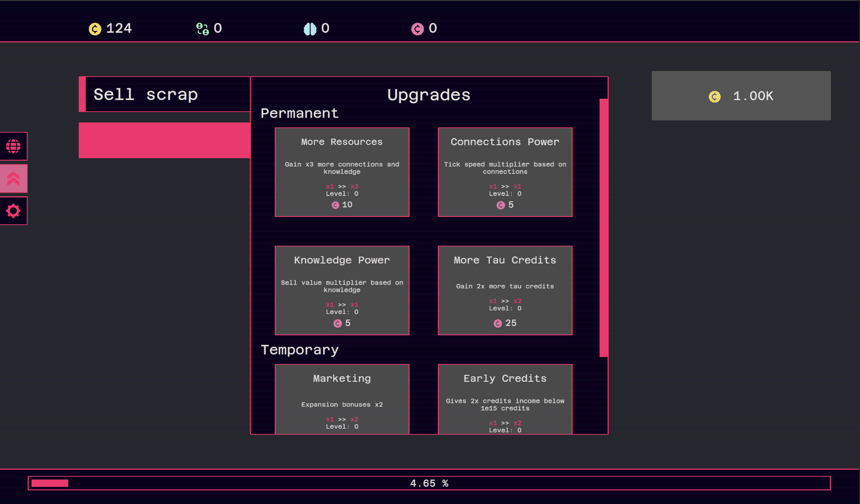Click the Permanent section label

[300, 113]
